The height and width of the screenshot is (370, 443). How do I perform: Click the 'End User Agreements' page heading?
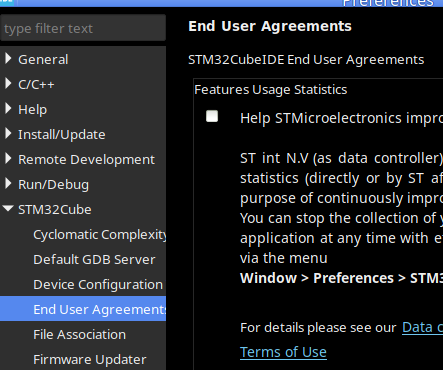point(270,26)
